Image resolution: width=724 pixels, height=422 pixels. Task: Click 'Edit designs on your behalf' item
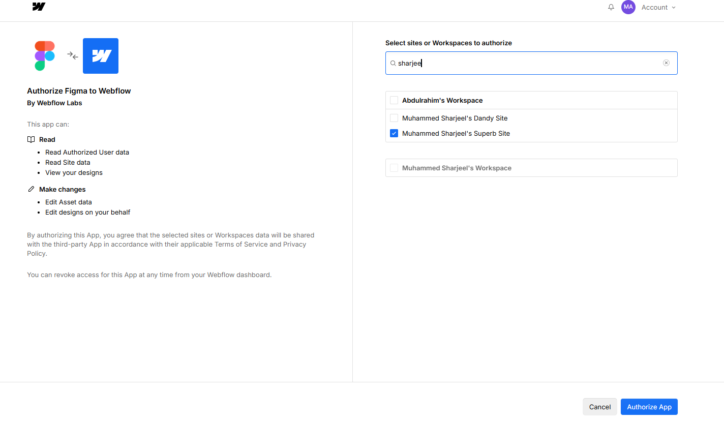pyautogui.click(x=88, y=212)
